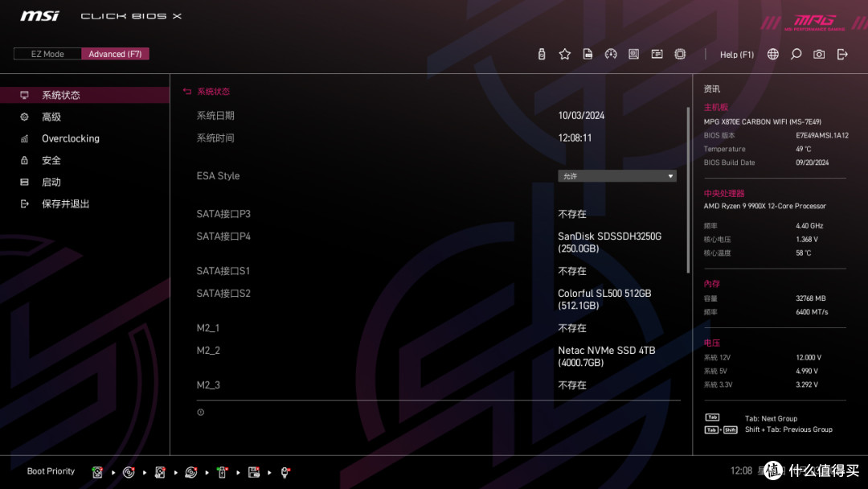Click the 12.000 V system voltage value
Image resolution: width=868 pixels, height=489 pixels.
(809, 357)
